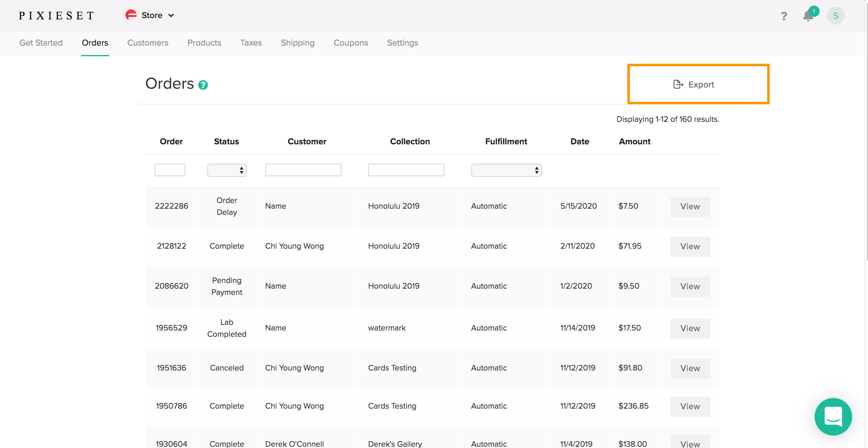The height and width of the screenshot is (448, 868).
Task: Click the green help icon beside Orders heading
Action: (x=203, y=85)
